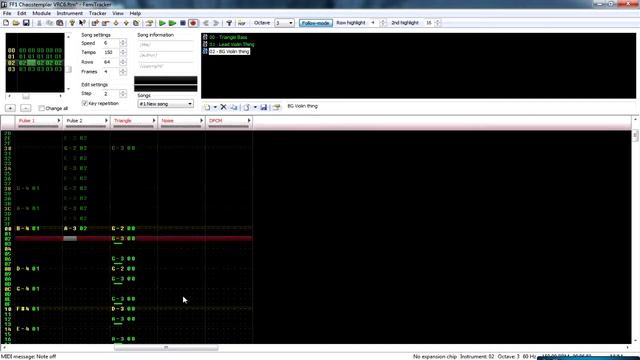Adjust the Row highlight spinner
The image size is (640, 360).
point(382,23)
